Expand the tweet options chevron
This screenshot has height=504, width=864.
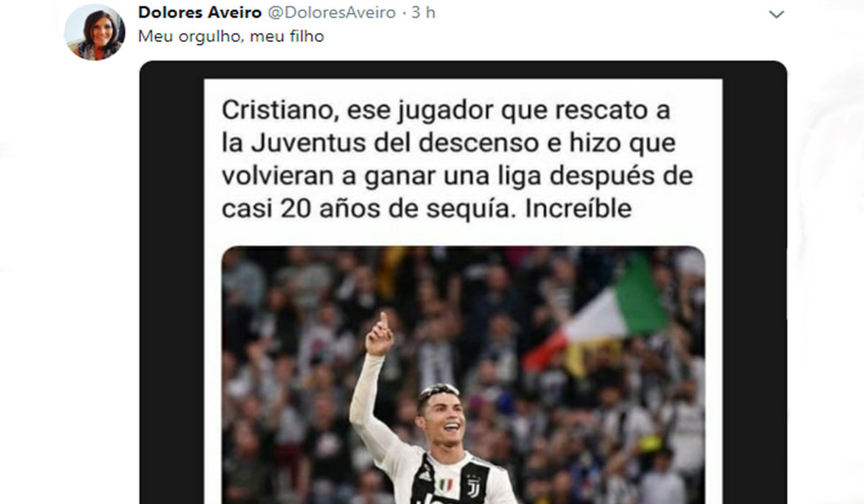coord(776,14)
